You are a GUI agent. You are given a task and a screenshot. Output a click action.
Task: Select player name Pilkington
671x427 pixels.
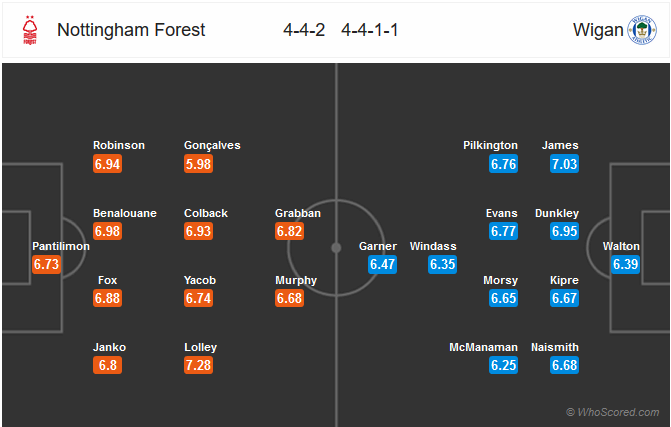(x=490, y=145)
